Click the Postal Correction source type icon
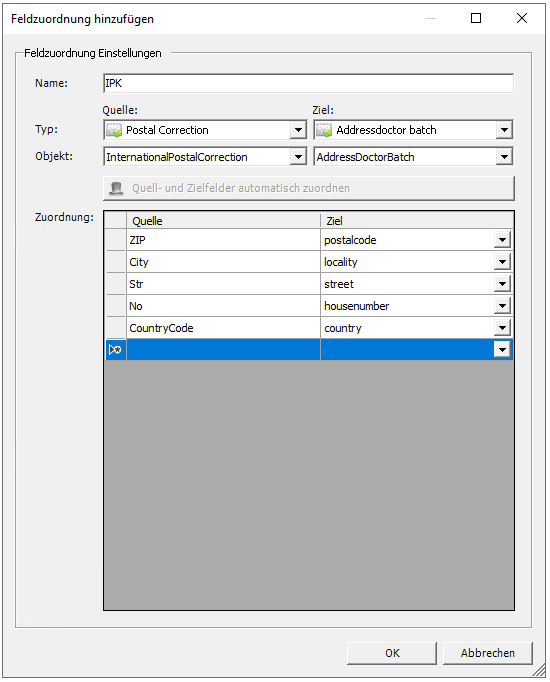The width and height of the screenshot is (550, 682). pos(114,130)
